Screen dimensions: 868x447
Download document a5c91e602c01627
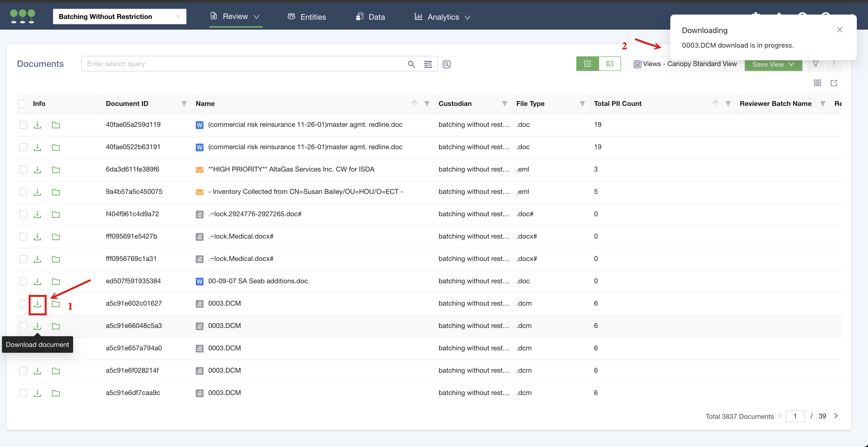point(37,304)
